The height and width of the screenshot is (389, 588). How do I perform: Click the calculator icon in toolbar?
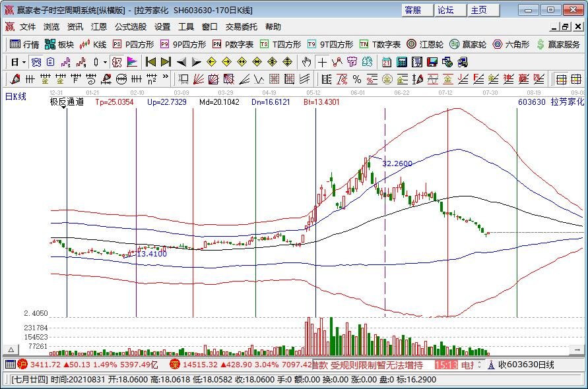[401, 62]
